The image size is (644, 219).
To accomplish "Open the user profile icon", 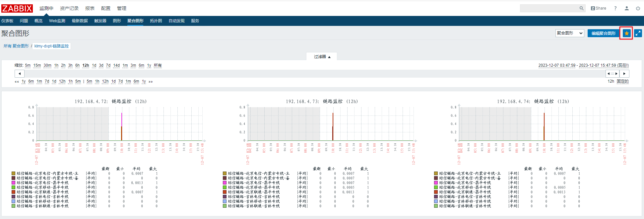I will pyautogui.click(x=626, y=8).
